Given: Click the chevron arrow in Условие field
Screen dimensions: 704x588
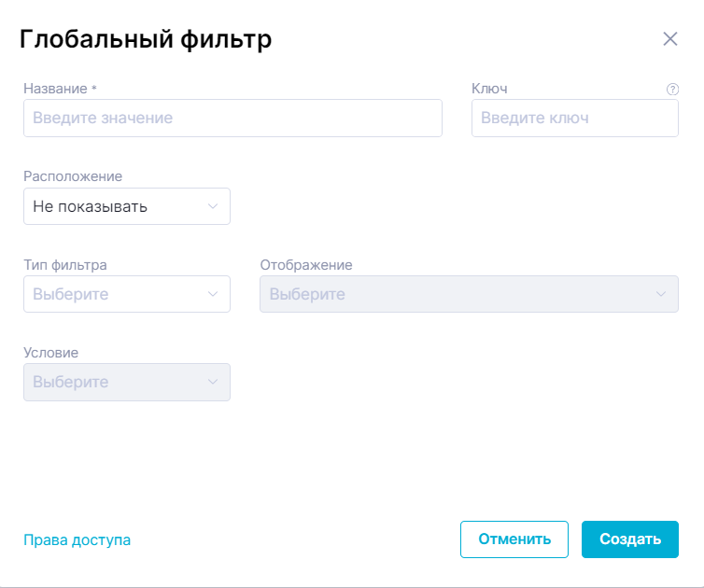Looking at the screenshot, I should [x=213, y=382].
